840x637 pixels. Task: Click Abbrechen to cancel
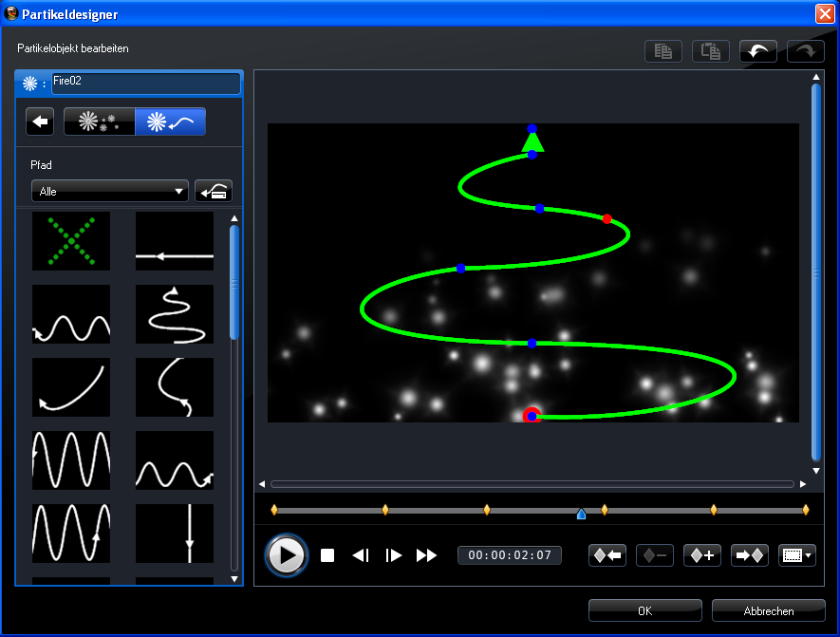[x=768, y=610]
